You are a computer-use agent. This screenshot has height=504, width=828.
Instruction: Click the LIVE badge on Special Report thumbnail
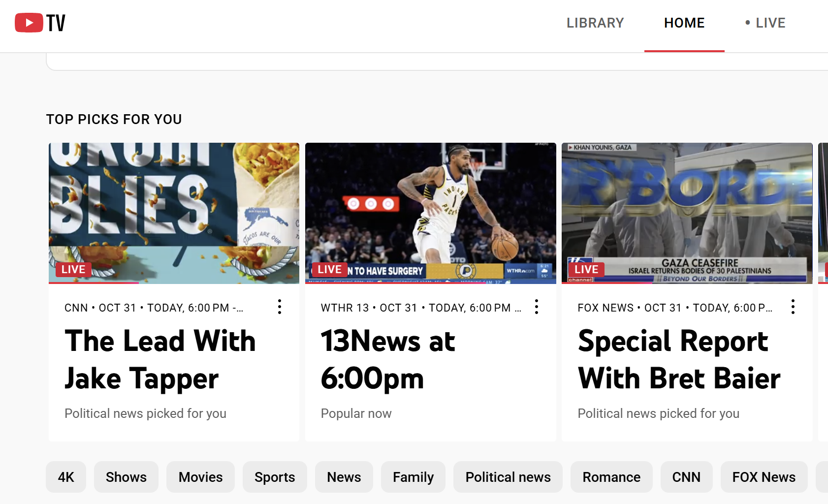(x=586, y=269)
